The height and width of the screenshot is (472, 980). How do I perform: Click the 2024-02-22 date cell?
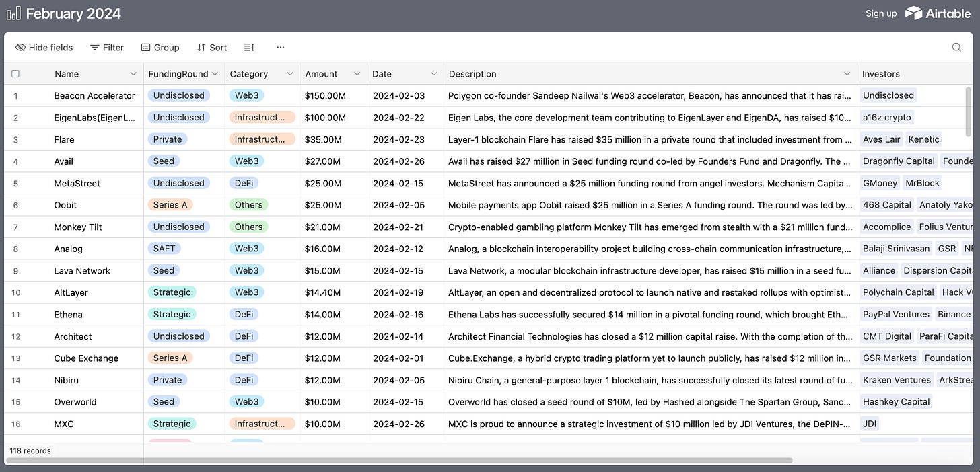(406, 118)
